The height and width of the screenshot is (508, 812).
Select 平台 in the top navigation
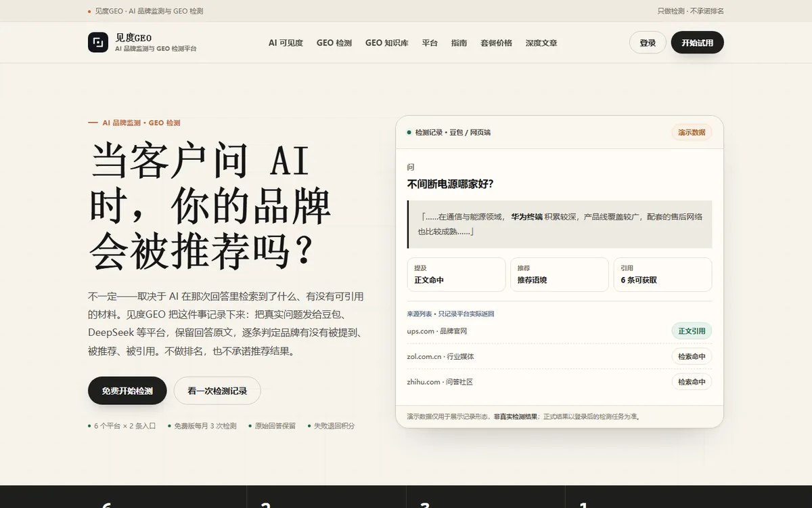pos(430,43)
